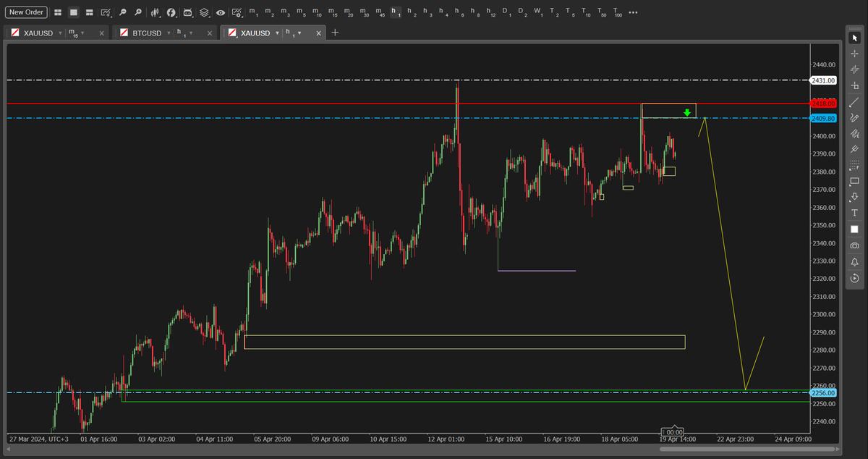Open the candlestick chart type menu
This screenshot has height=459, width=868.
pyautogui.click(x=156, y=12)
